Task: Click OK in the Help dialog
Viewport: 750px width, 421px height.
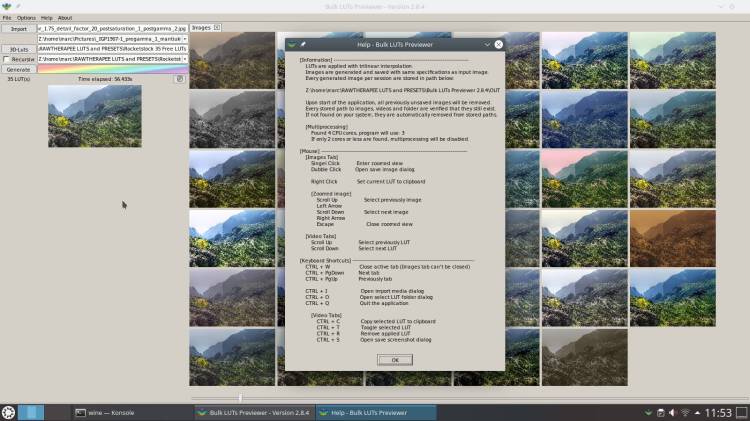Action: 395,360
